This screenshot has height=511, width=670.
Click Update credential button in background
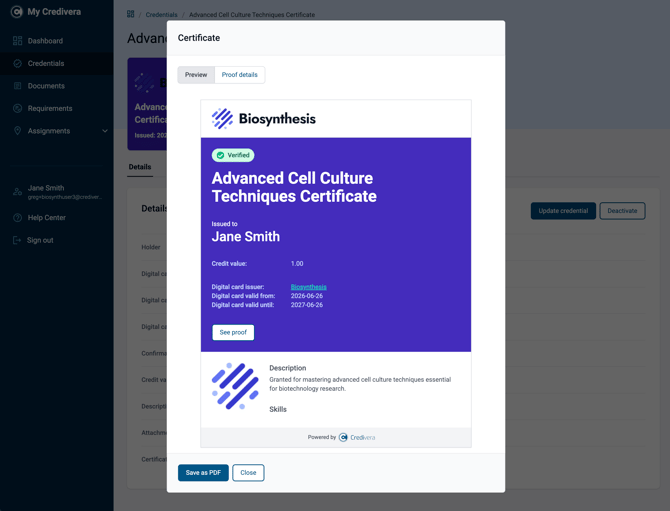click(563, 211)
